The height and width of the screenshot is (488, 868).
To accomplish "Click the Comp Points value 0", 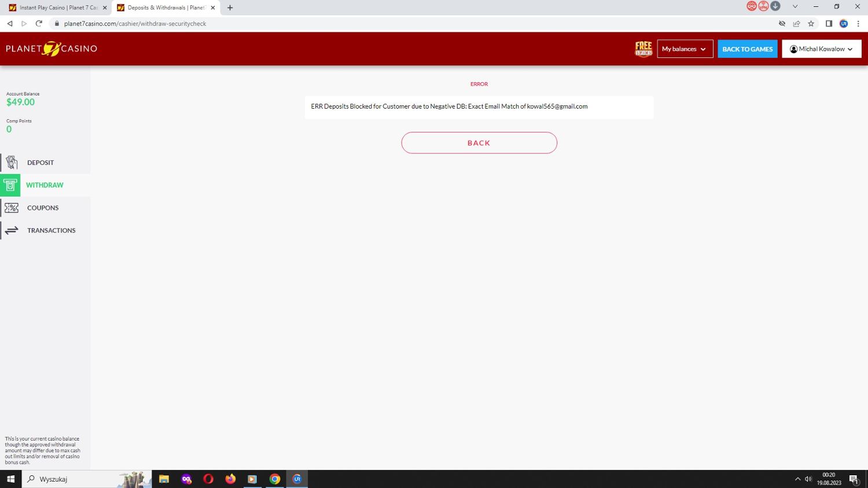I will coord(9,130).
